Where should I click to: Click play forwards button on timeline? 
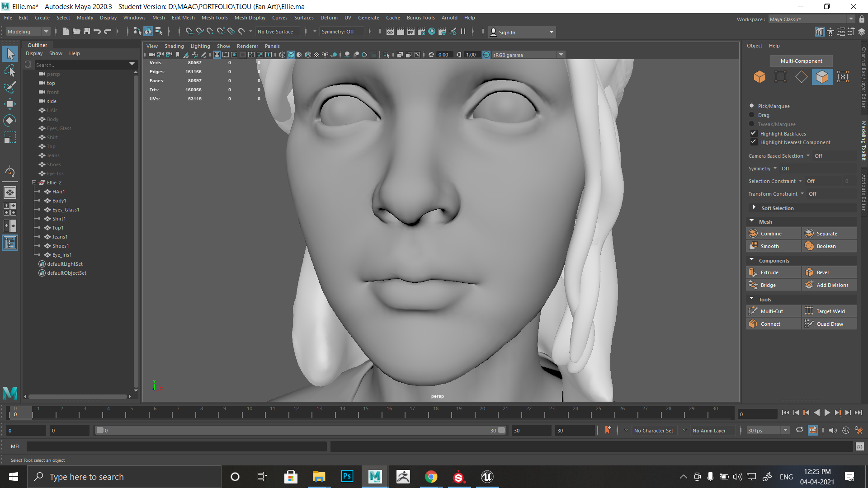point(827,413)
